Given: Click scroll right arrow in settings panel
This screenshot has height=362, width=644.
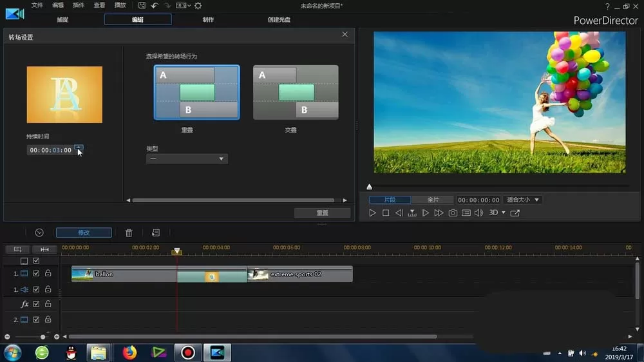Looking at the screenshot, I should [345, 200].
